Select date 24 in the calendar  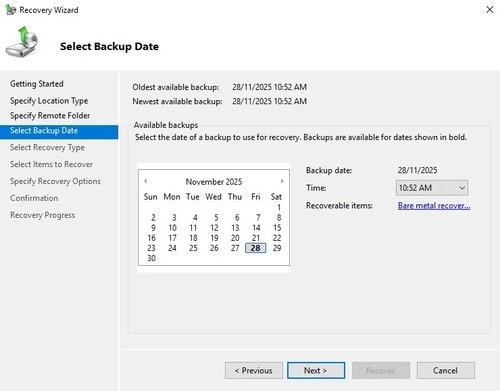pos(172,248)
